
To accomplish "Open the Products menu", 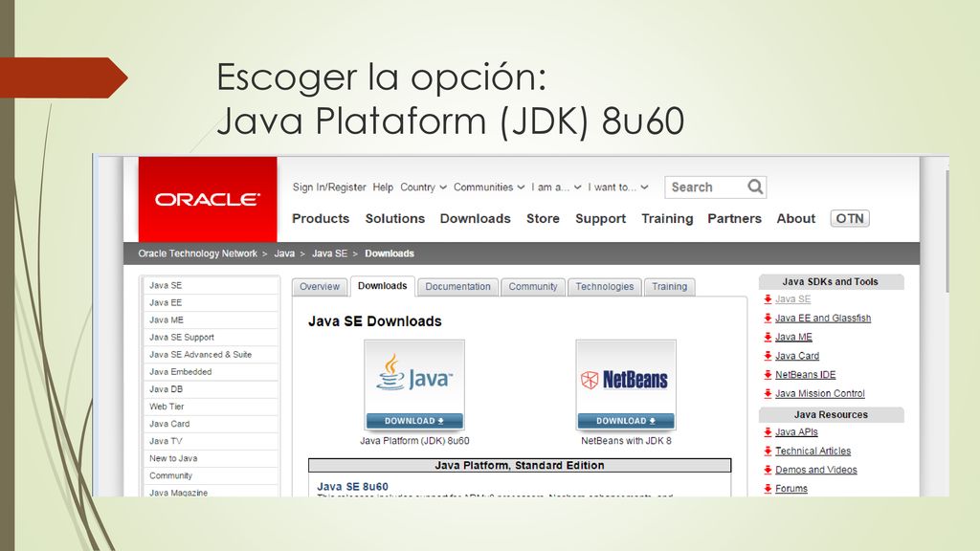I will click(x=321, y=218).
